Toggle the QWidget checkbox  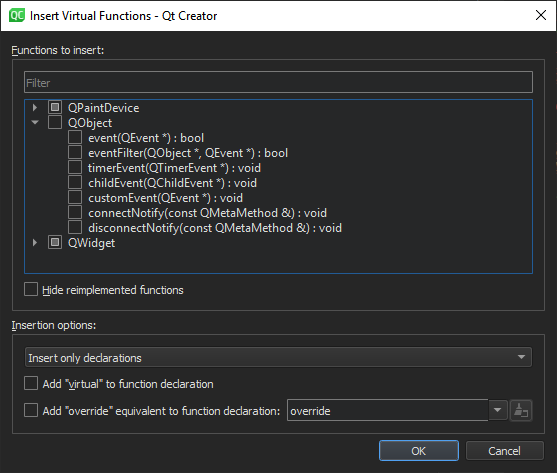click(x=55, y=243)
